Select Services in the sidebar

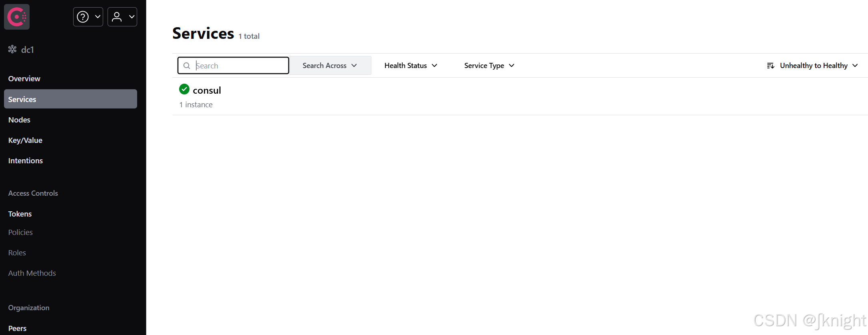[x=70, y=99]
